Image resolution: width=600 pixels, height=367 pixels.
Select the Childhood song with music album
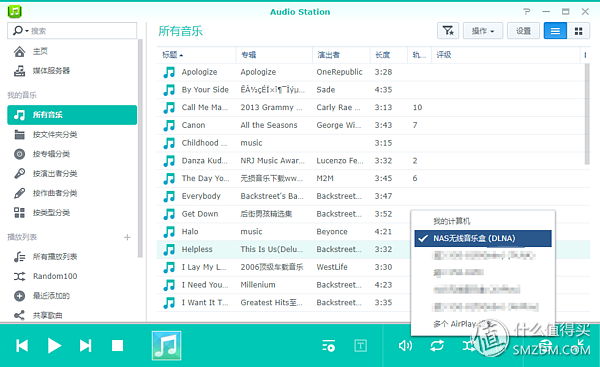(371, 143)
